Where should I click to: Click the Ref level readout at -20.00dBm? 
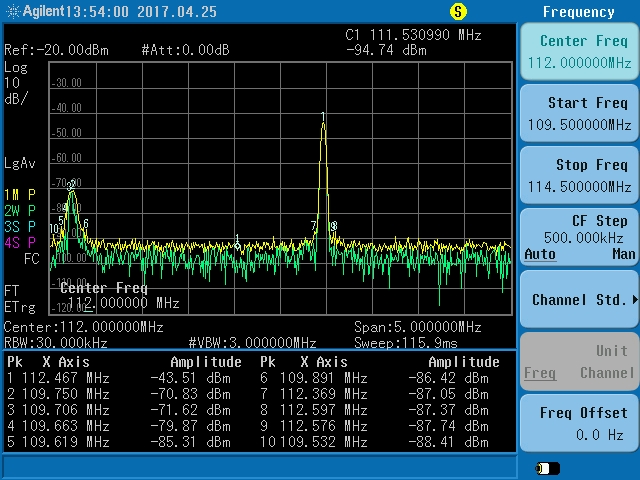(57, 50)
